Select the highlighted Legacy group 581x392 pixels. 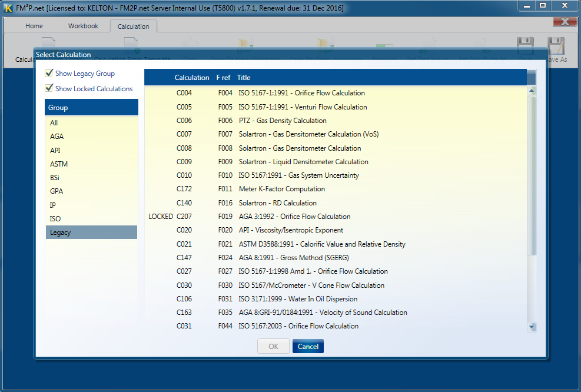click(x=91, y=232)
